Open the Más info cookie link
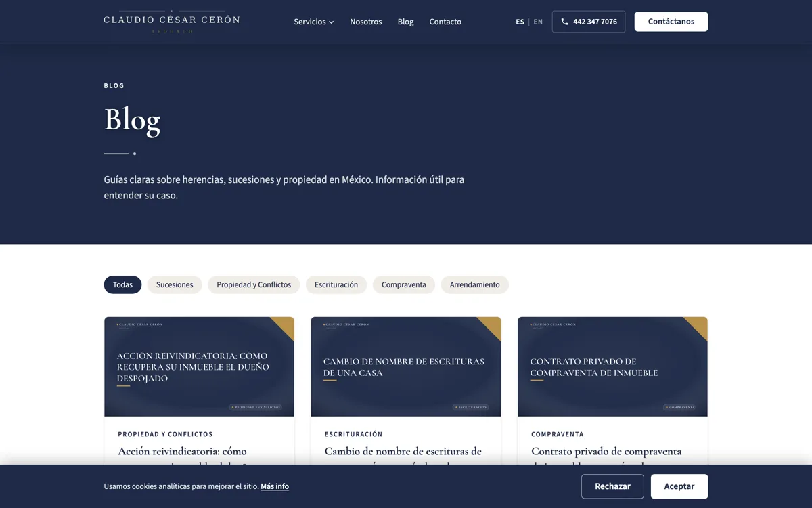The image size is (812, 508). 275,486
